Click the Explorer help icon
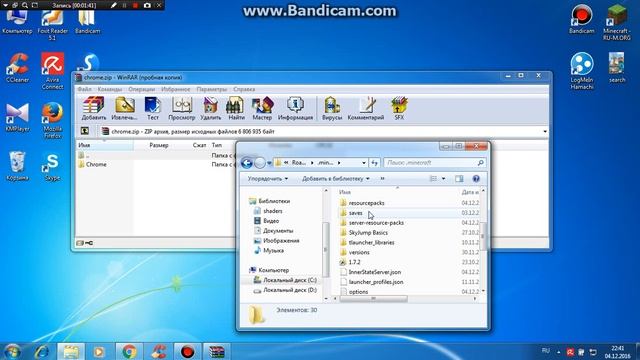640x360 pixels. (476, 179)
